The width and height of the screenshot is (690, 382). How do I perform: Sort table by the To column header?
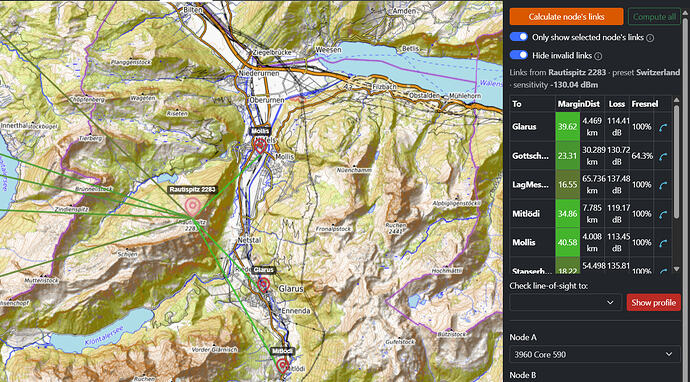pos(517,104)
